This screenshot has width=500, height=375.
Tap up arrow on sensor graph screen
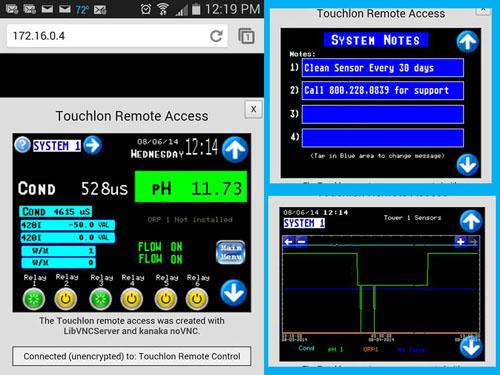tap(471, 221)
